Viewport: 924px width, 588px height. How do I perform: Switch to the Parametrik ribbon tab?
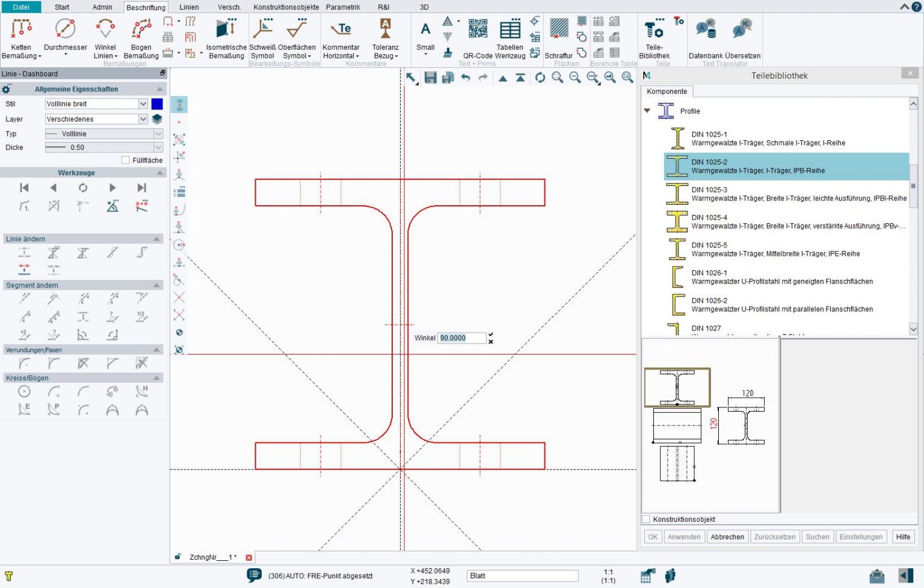(x=343, y=7)
